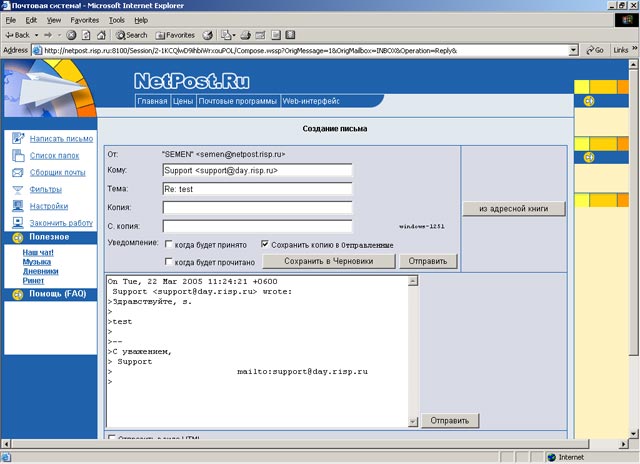The height and width of the screenshot is (464, 640).
Task: Open the Mail toolbar dropdown arrow
Action: 234,36
